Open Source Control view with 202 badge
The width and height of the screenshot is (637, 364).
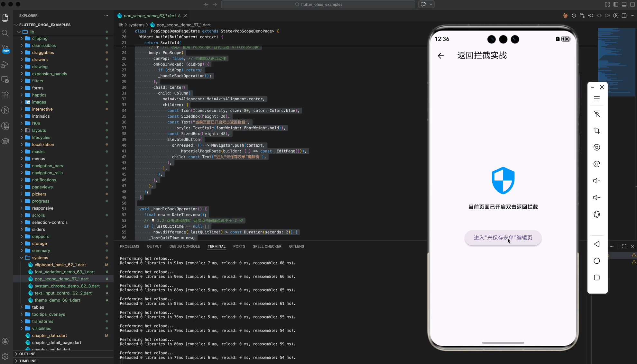pos(5,49)
